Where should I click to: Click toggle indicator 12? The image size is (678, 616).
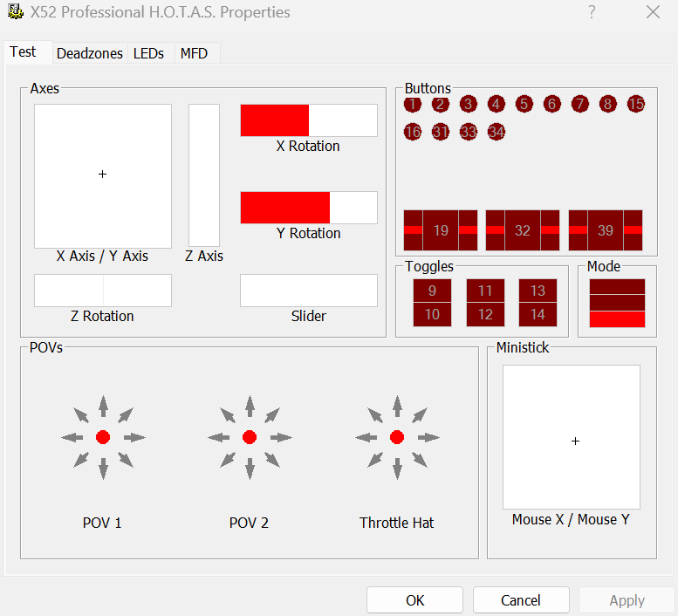click(x=485, y=314)
